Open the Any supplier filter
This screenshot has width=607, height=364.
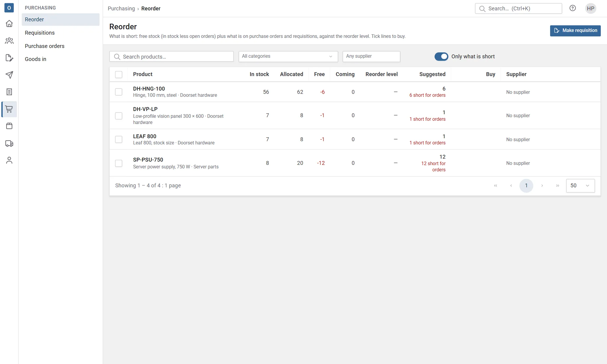(371, 57)
